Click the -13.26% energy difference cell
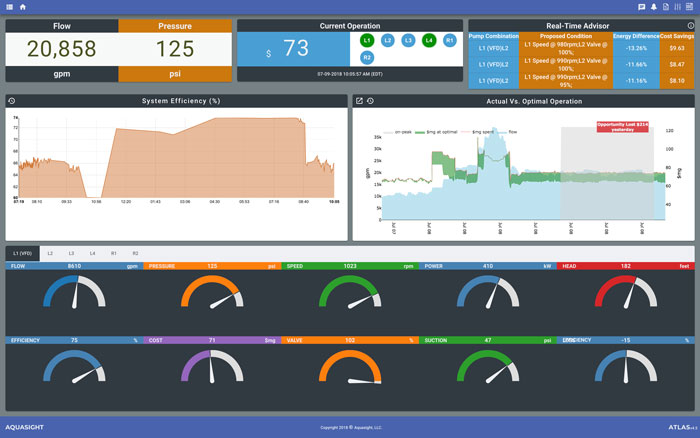700x438 pixels. click(x=636, y=48)
